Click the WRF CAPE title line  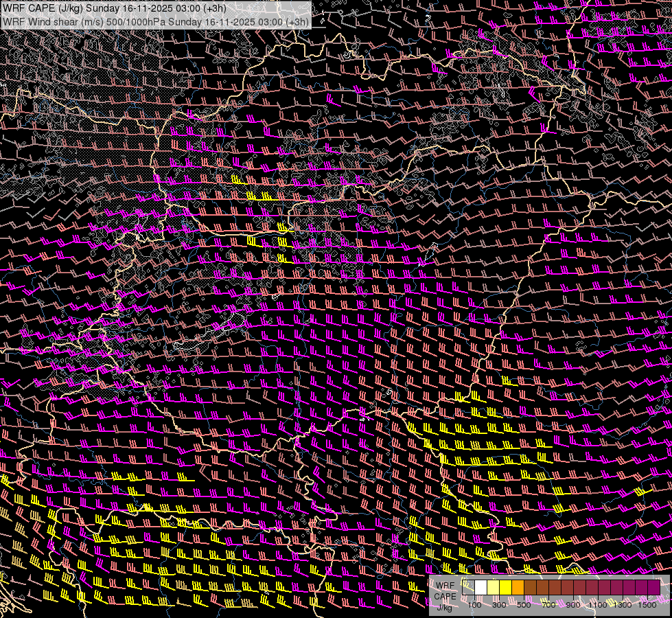tap(114, 8)
